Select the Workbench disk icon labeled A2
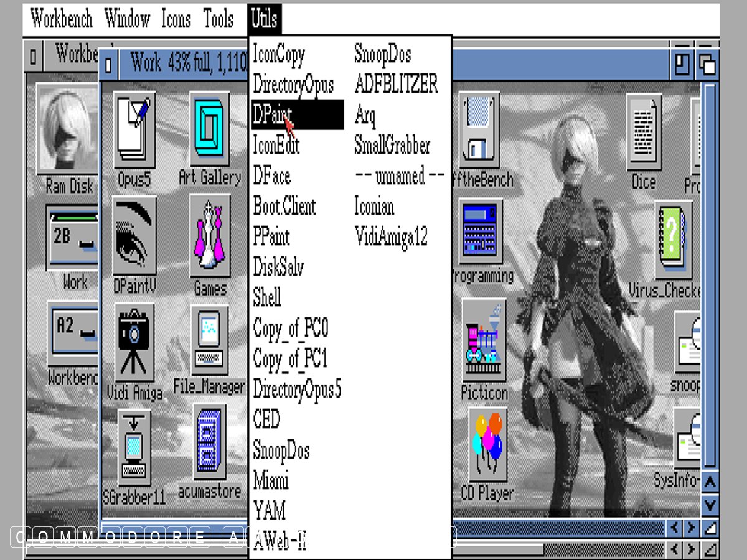 tap(73, 334)
